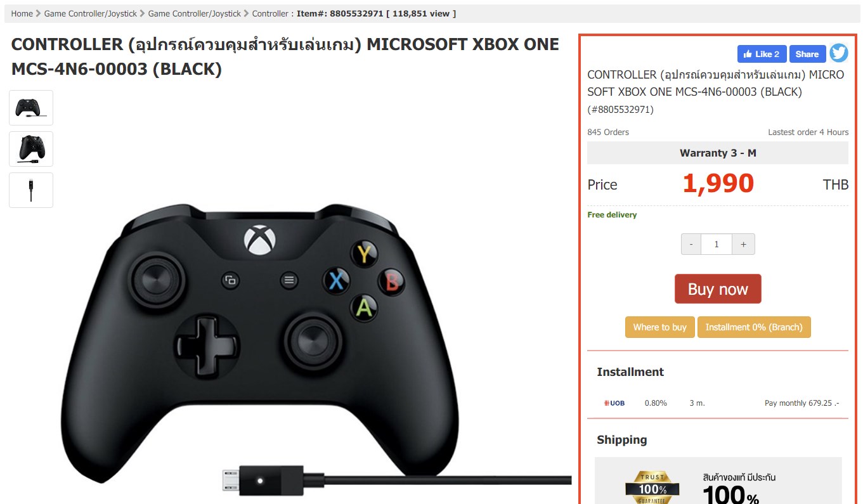Viewport: 863px width, 504px height.
Task: Click the Twitter bird share icon
Action: tap(838, 53)
